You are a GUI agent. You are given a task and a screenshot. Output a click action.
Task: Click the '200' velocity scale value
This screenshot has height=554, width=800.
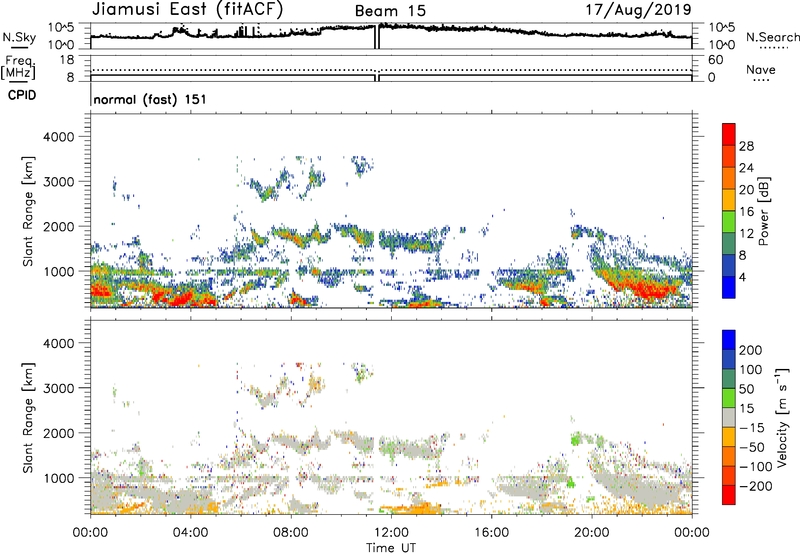point(751,350)
